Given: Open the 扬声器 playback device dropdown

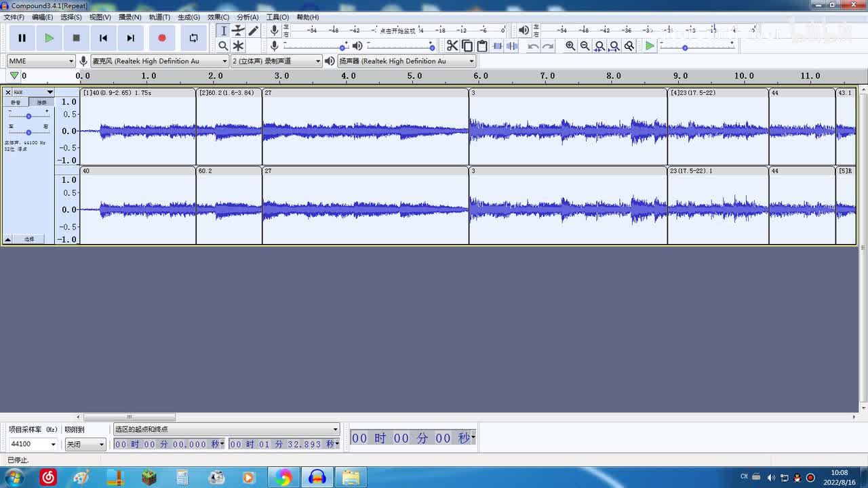Looking at the screenshot, I should pyautogui.click(x=407, y=61).
